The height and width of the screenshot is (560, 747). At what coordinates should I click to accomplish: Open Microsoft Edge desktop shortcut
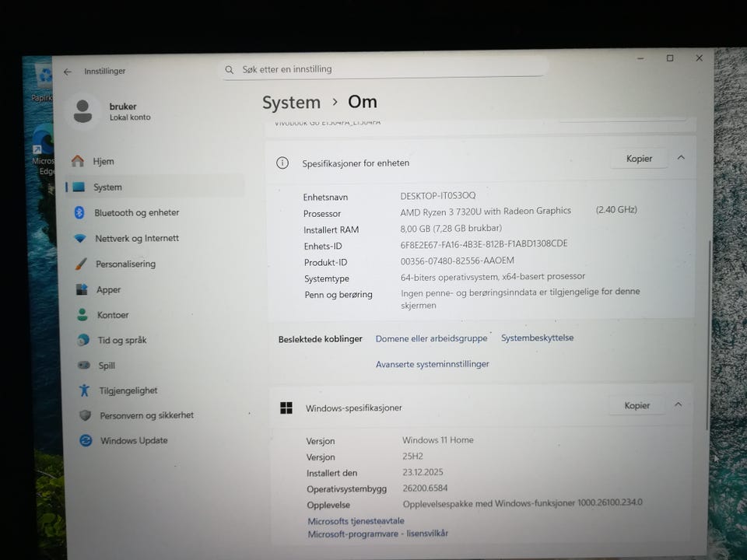[x=43, y=150]
